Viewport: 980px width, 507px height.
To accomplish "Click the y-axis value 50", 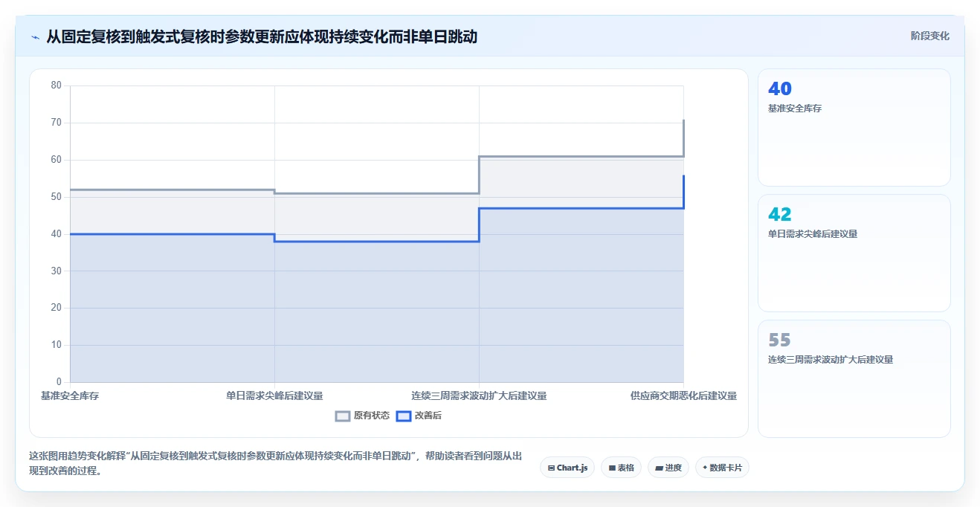I will click(x=57, y=197).
